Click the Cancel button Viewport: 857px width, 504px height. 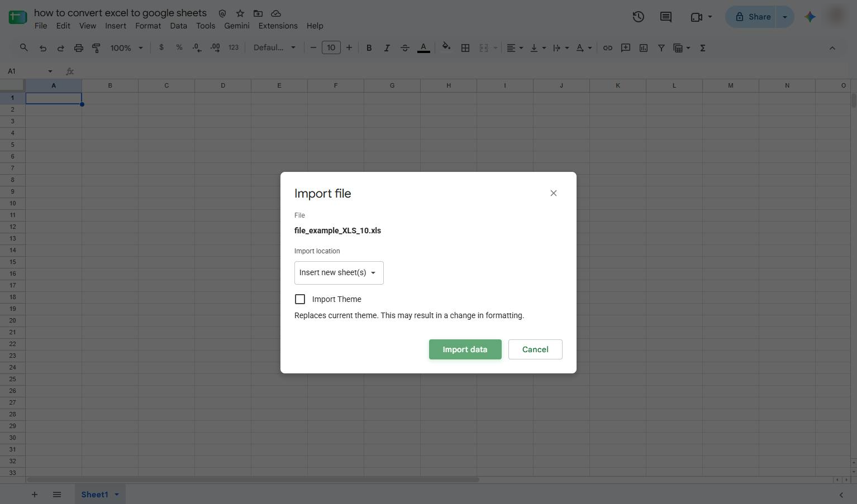(535, 349)
